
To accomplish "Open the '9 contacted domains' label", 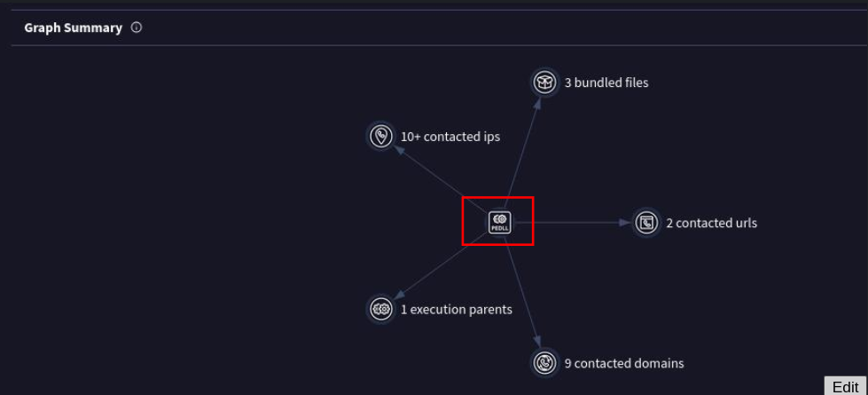I will tap(624, 363).
